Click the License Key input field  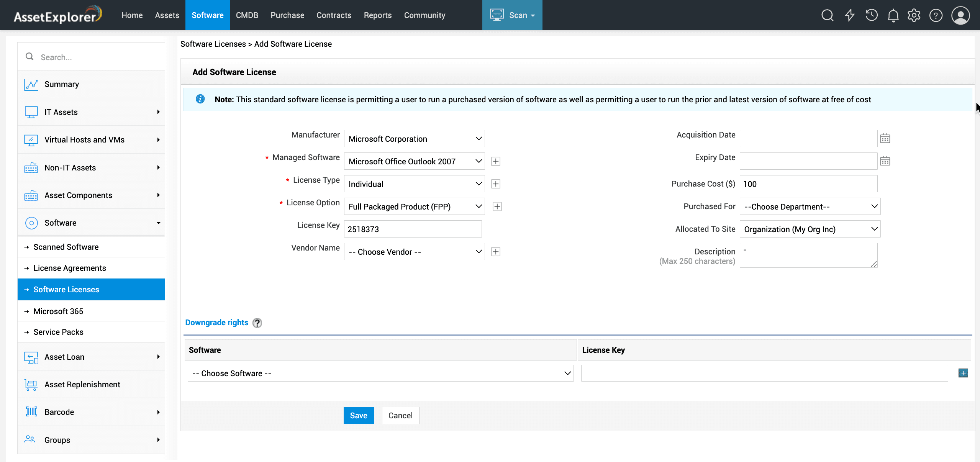click(x=412, y=229)
